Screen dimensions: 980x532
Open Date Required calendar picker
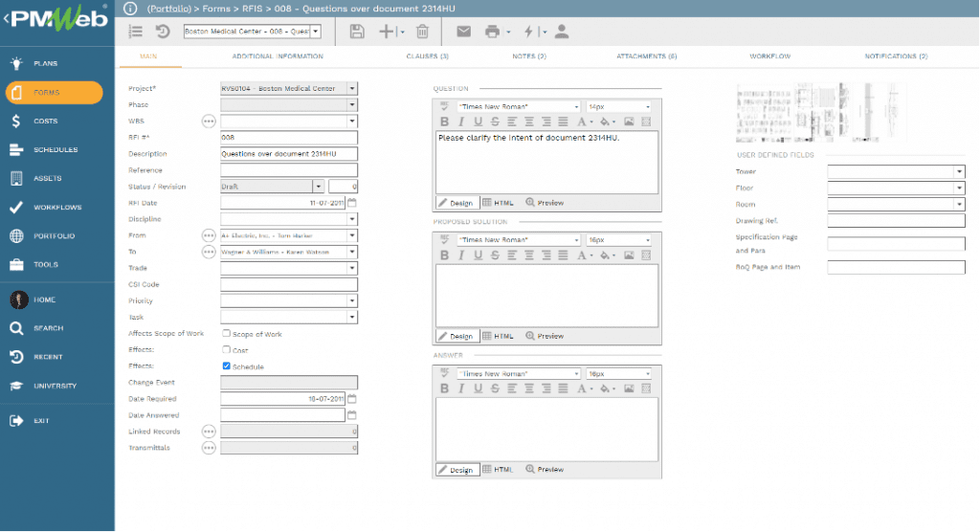(x=352, y=399)
